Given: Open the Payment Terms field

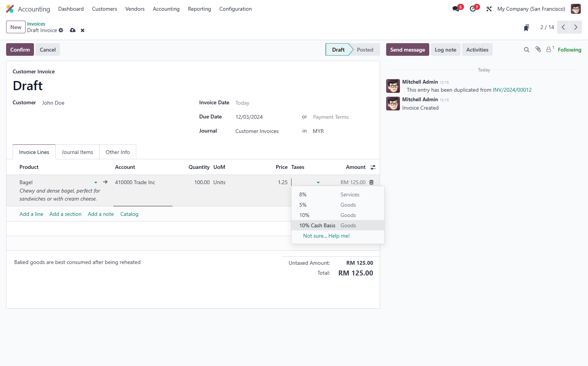Looking at the screenshot, I should point(331,117).
